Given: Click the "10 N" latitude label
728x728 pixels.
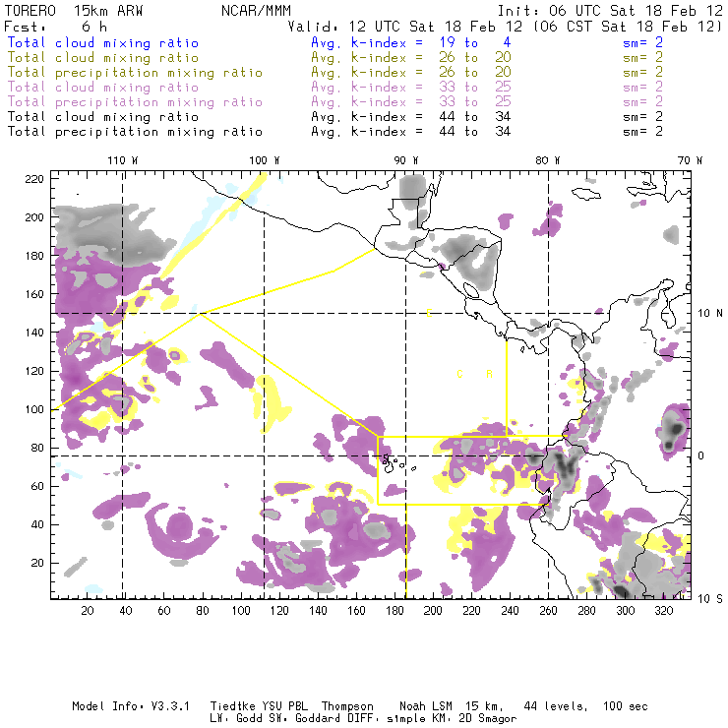Looking at the screenshot, I should click(710, 314).
